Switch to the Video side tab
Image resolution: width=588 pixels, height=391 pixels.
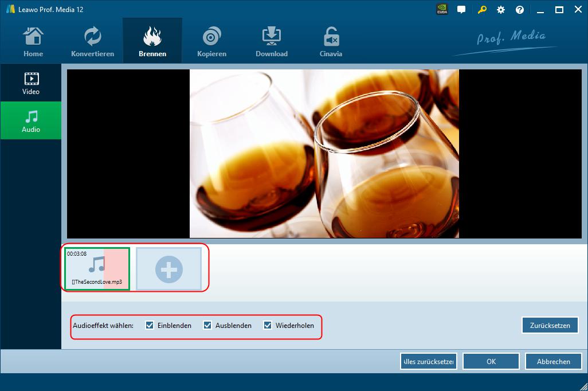(x=31, y=83)
